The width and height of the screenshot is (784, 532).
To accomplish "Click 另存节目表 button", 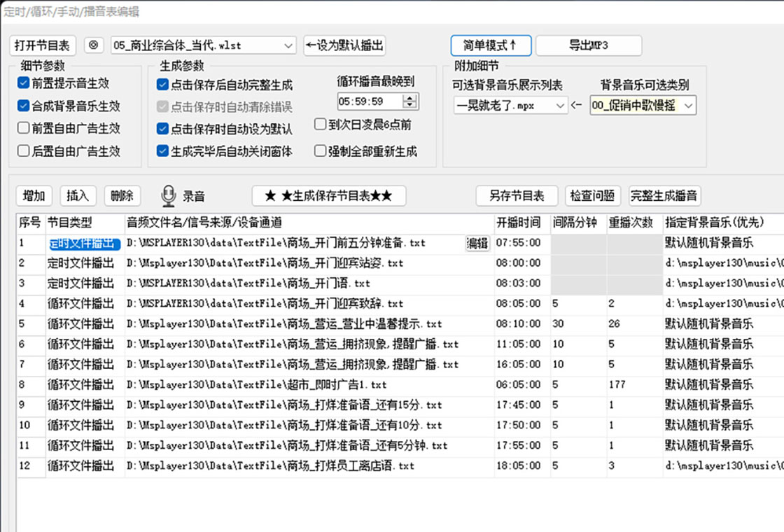I will 517,195.
